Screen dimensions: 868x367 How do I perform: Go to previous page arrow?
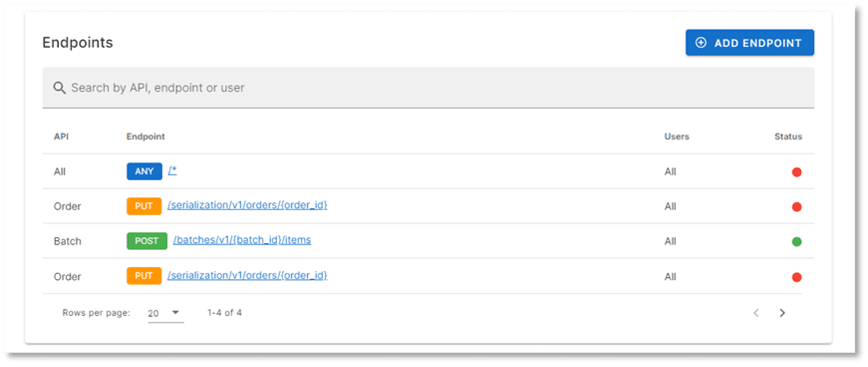756,313
